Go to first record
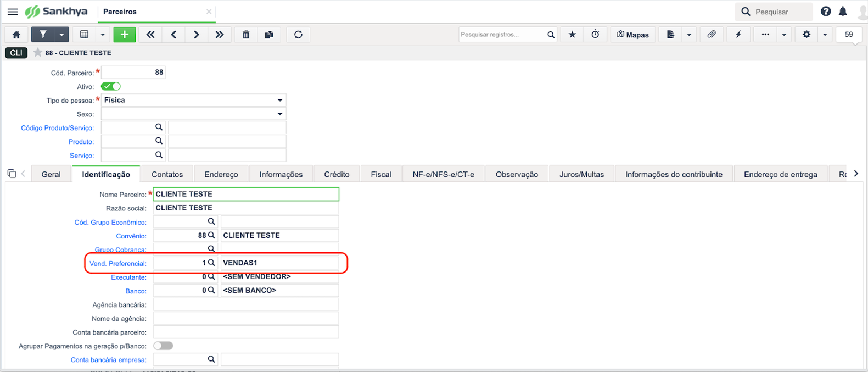Screen dimensions: 868x372 (x=150, y=35)
